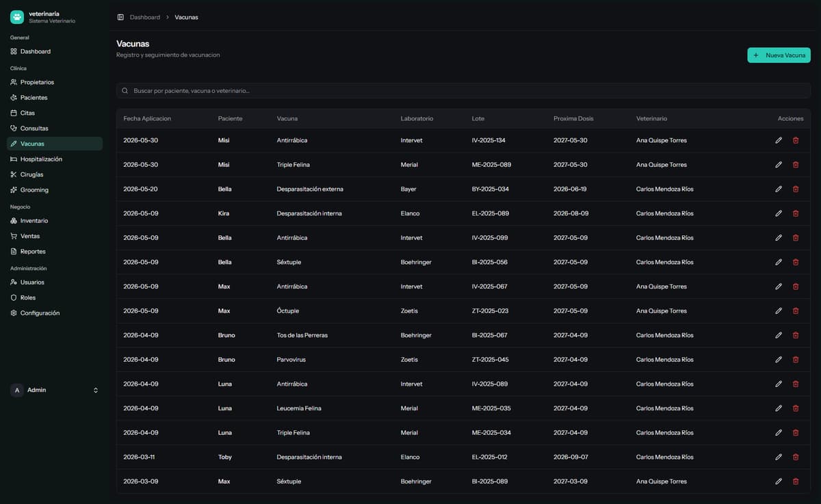Screen dimensions: 821x504
Task: Edit Bruno's Parvovirus vaccine record
Action: 779,360
